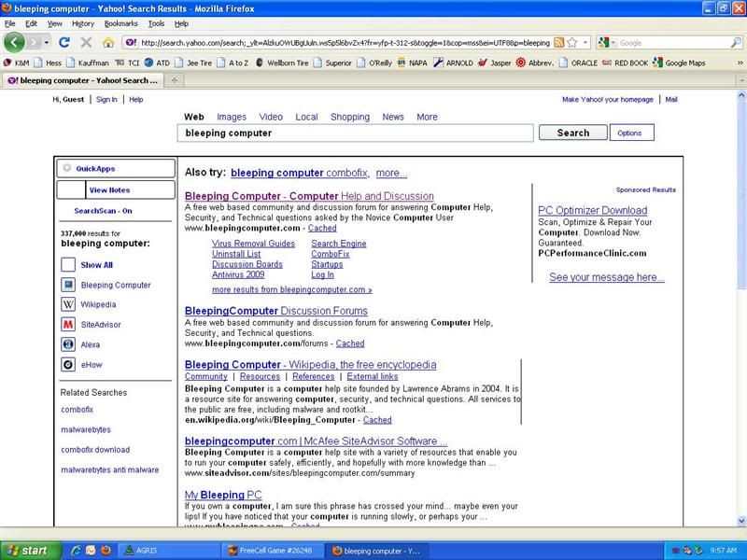This screenshot has height=560, width=747.
Task: Open the View Notes button
Action: pos(116,189)
